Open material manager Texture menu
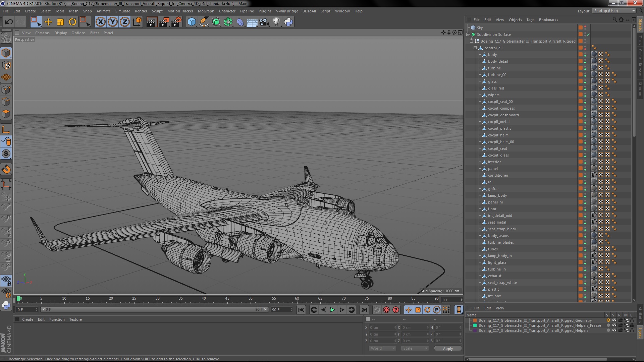 [75, 319]
